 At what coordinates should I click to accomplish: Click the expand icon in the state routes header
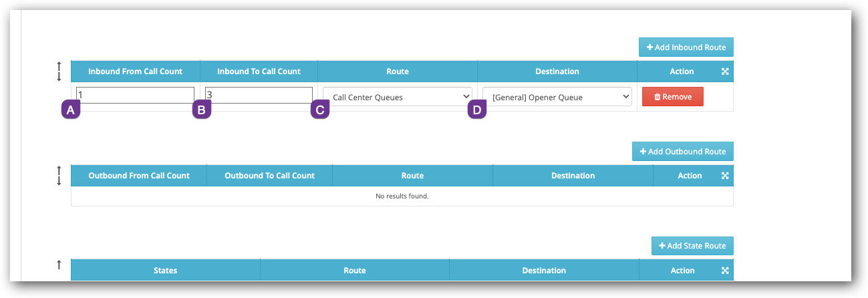coord(725,271)
